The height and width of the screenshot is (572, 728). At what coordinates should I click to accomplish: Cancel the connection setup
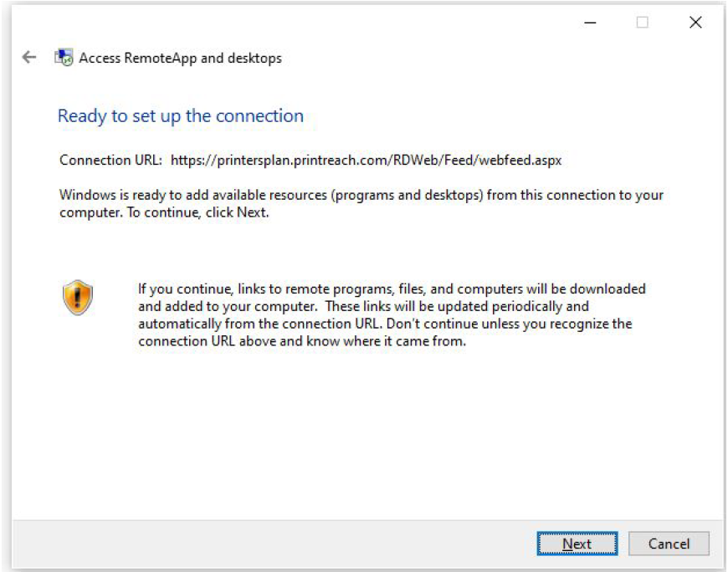[x=669, y=544]
